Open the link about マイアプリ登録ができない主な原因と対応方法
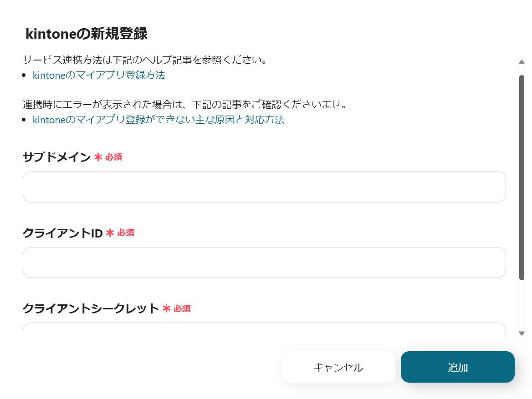The height and width of the screenshot is (399, 532). coord(159,120)
